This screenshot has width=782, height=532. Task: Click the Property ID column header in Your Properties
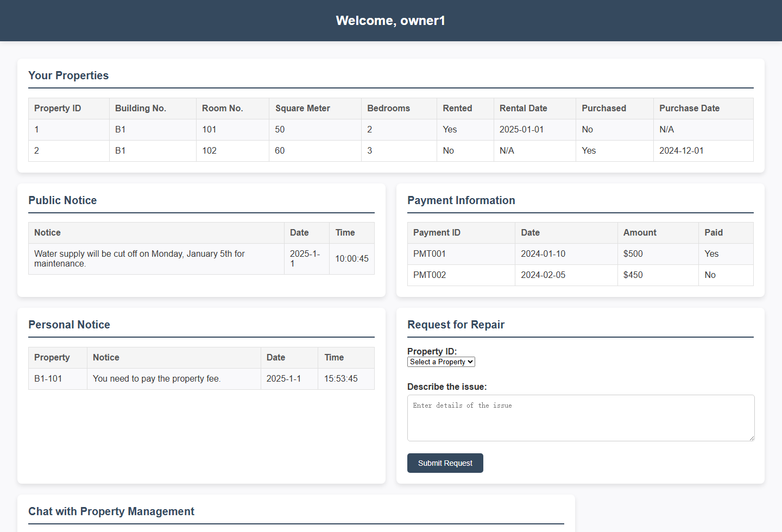click(69, 109)
